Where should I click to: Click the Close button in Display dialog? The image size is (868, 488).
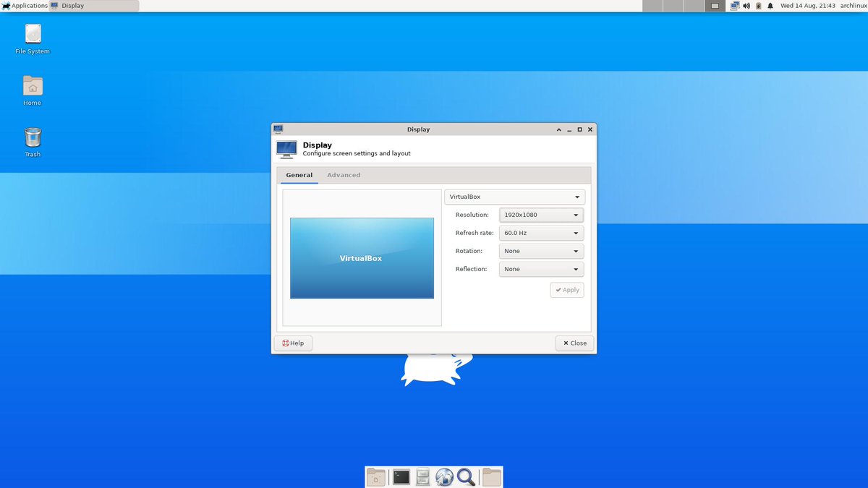575,343
